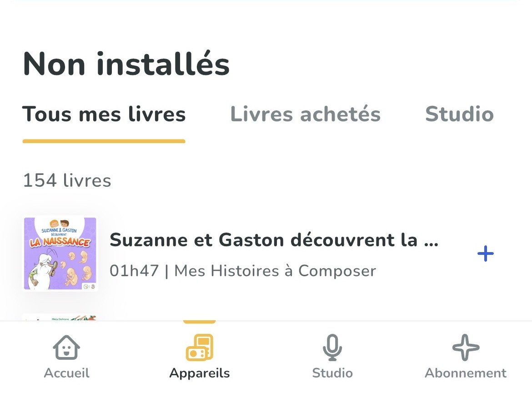The height and width of the screenshot is (412, 532).
Task: Tap the Abonnement label in bottom bar
Action: (x=466, y=373)
